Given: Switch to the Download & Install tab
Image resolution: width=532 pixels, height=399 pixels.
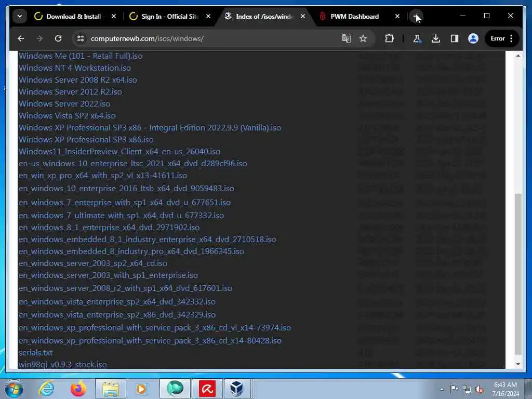Looking at the screenshot, I should pos(75,16).
